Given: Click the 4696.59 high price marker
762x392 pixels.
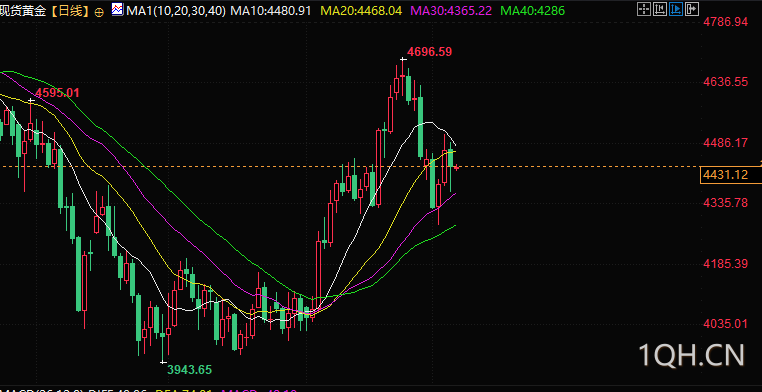Looking at the screenshot, I should pos(429,51).
